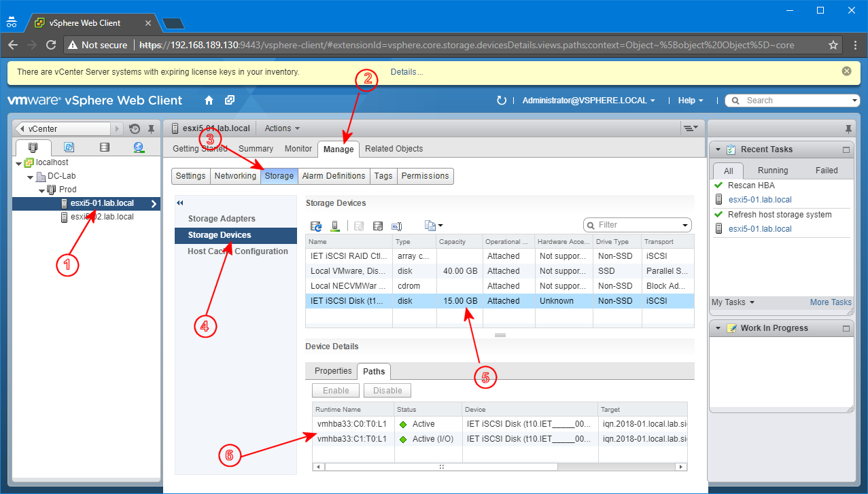
Task: Open the Details link about expiring licenses
Action: coord(406,71)
